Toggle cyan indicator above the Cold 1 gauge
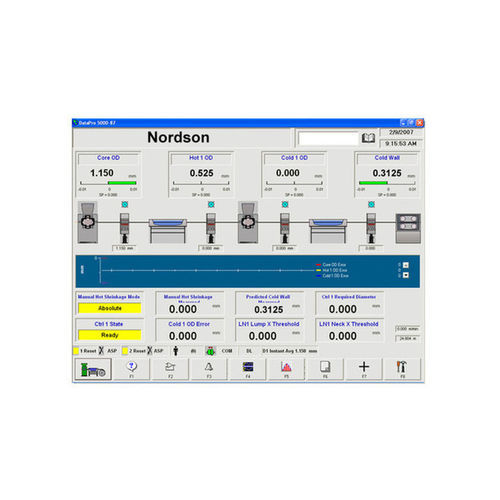 tap(285, 204)
